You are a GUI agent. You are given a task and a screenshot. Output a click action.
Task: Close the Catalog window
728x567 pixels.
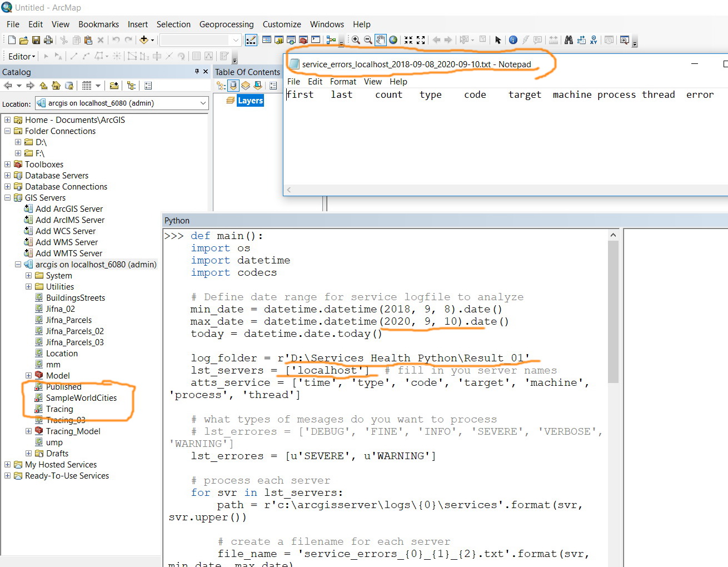206,72
